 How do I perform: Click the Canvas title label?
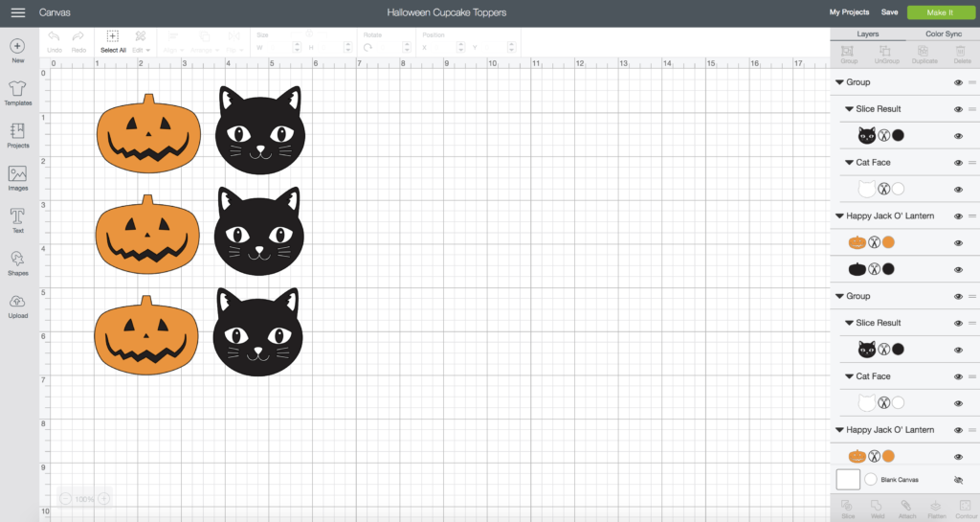(x=55, y=12)
